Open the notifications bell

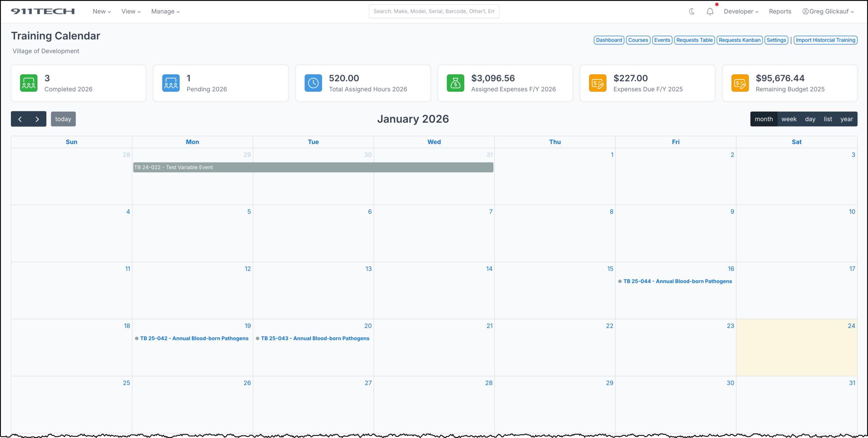point(710,12)
